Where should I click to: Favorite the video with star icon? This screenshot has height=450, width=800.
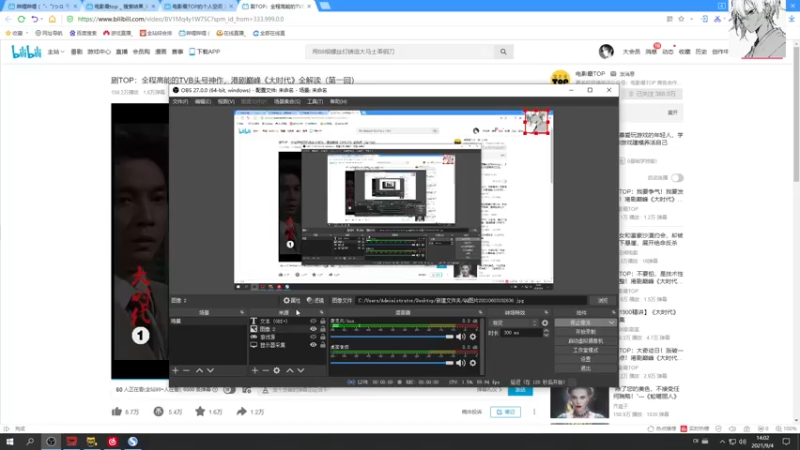click(200, 411)
